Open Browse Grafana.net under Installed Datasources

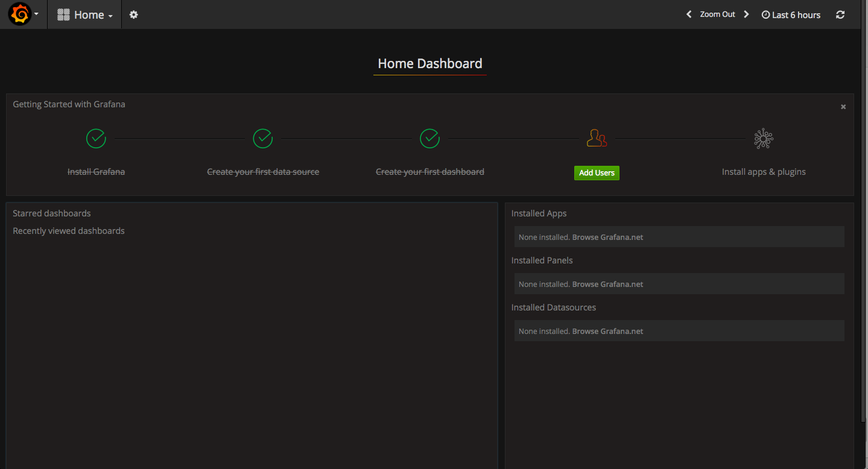pyautogui.click(x=607, y=332)
